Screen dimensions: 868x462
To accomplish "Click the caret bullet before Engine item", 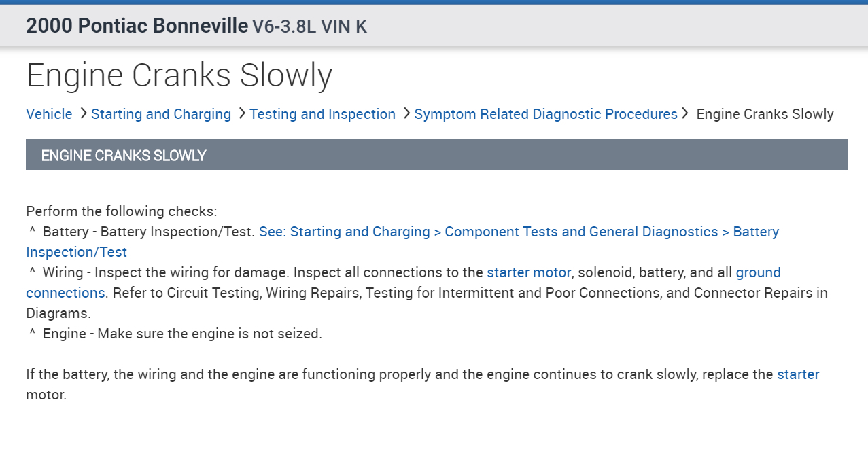I will [32, 334].
